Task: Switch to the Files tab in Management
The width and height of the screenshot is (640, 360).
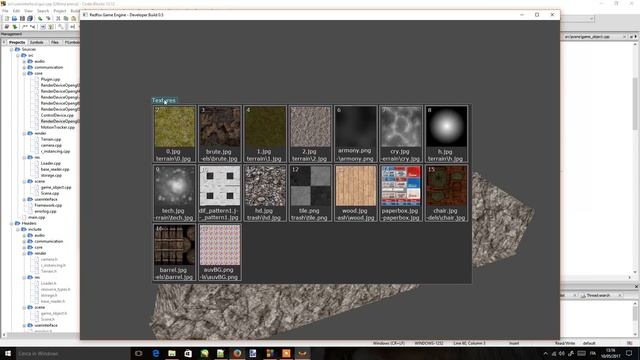Action: [x=55, y=42]
